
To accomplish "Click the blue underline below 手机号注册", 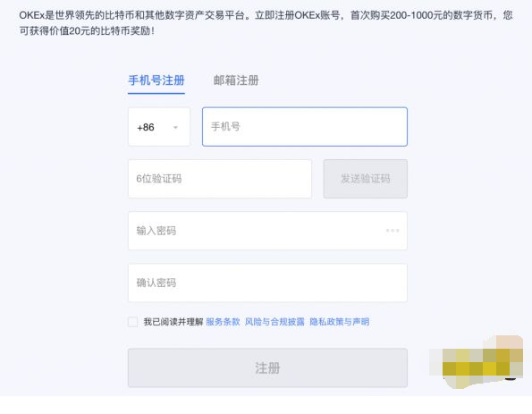I will point(156,93).
